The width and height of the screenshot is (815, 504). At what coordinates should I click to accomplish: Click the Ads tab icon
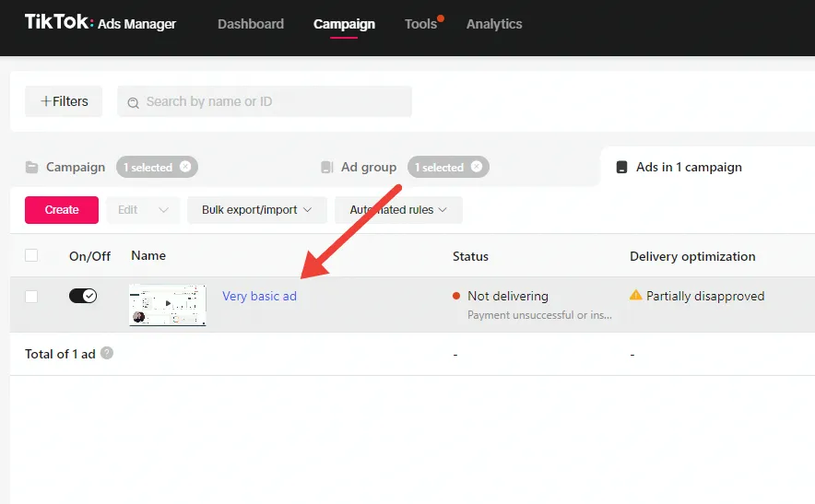tap(621, 168)
